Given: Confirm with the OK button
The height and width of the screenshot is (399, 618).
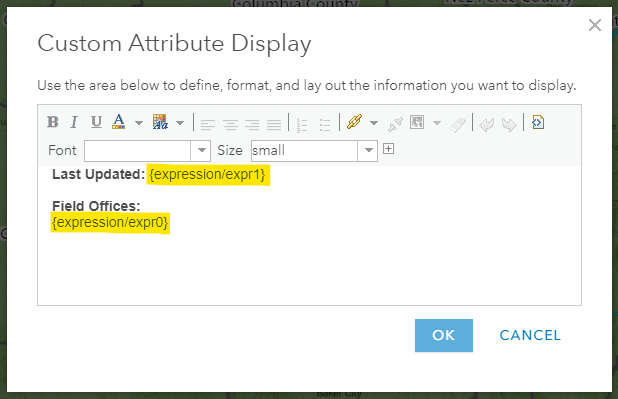Looking at the screenshot, I should (444, 336).
